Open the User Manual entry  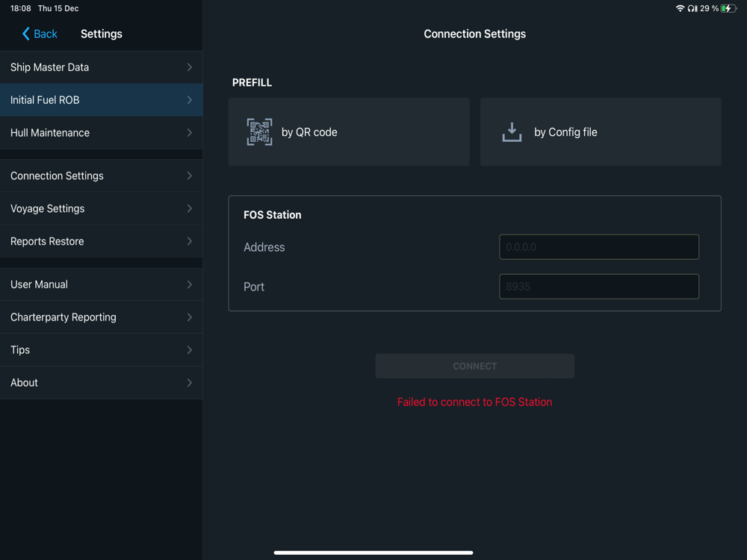(101, 284)
